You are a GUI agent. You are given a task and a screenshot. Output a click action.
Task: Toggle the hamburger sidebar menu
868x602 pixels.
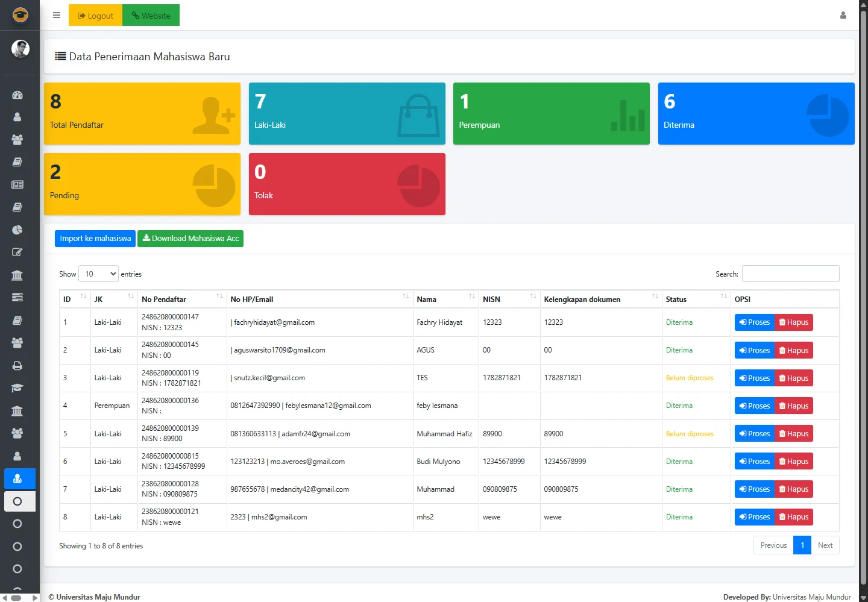[57, 16]
